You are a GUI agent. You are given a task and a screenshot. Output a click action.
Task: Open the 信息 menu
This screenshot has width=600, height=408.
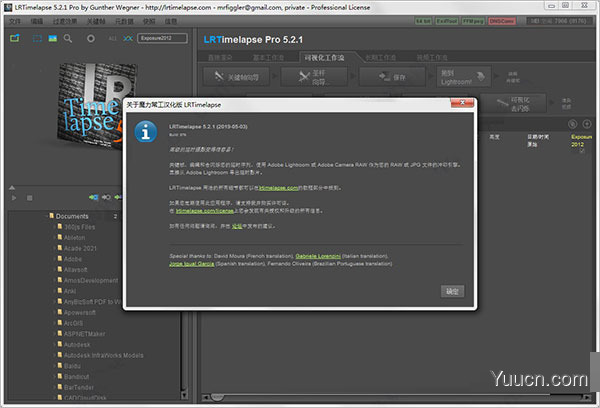tap(171, 21)
